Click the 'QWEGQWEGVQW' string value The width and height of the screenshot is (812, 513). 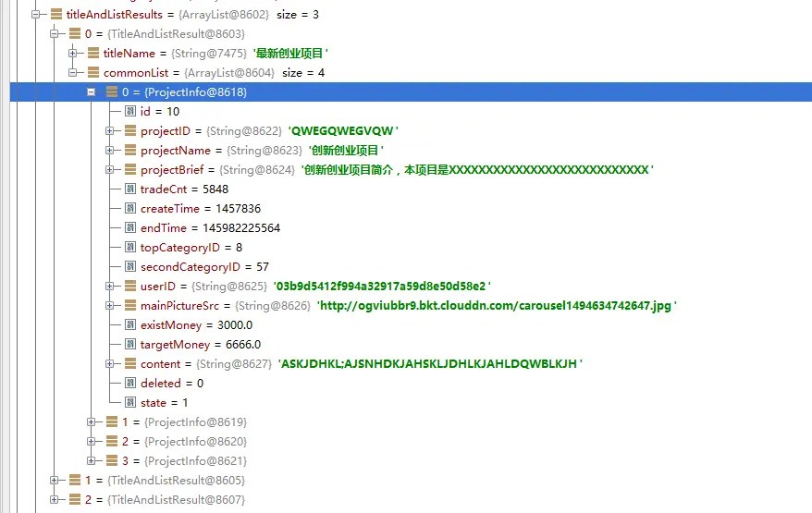pyautogui.click(x=342, y=131)
